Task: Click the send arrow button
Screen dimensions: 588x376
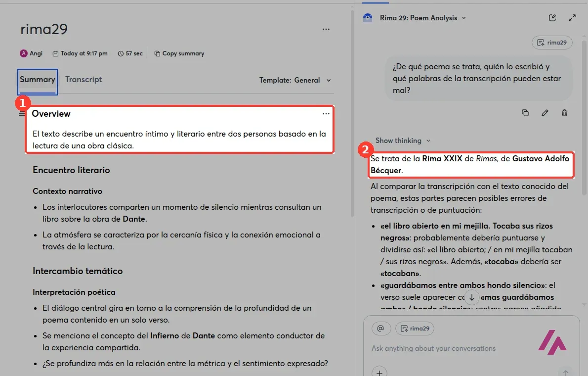Action: coord(565,372)
